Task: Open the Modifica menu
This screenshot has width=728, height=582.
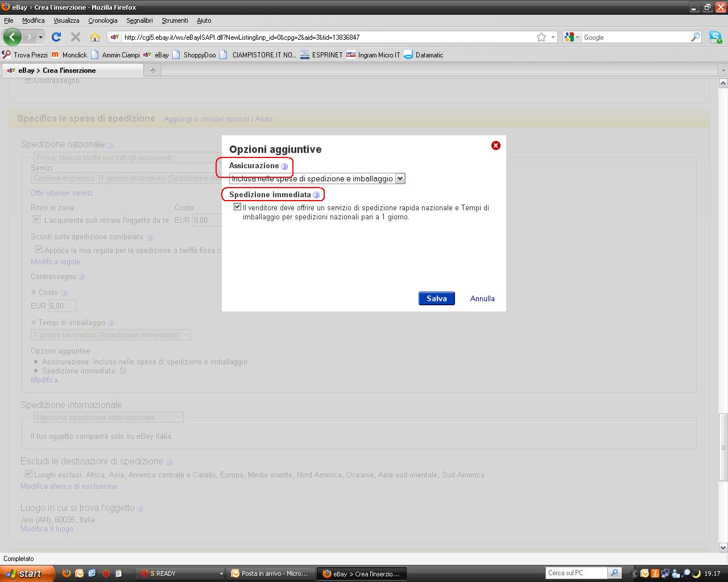Action: pyautogui.click(x=34, y=20)
